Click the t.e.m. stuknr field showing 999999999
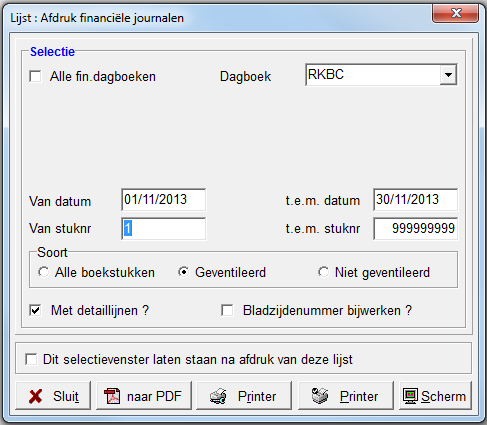This screenshot has height=425, width=487. (415, 229)
